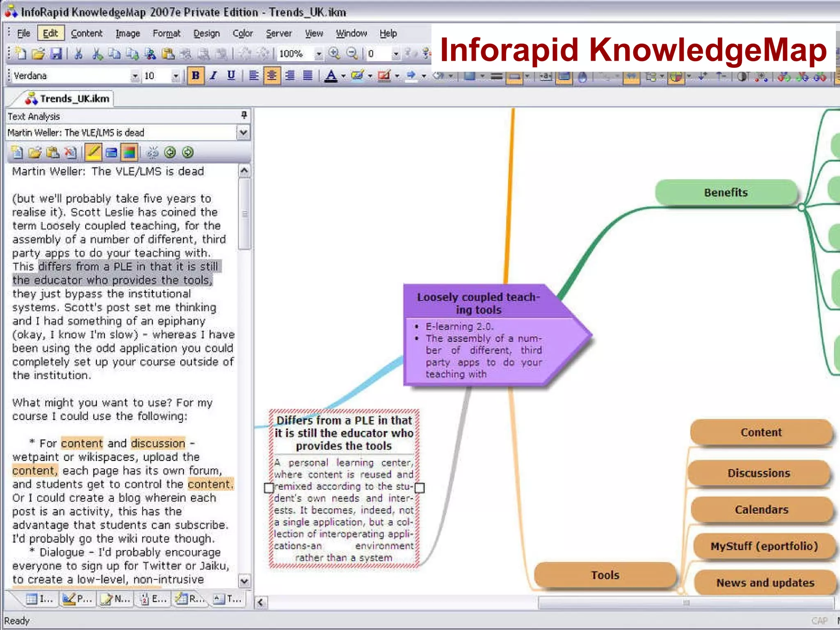This screenshot has width=840, height=630.
Task: Open the File menu
Action: click(x=23, y=33)
